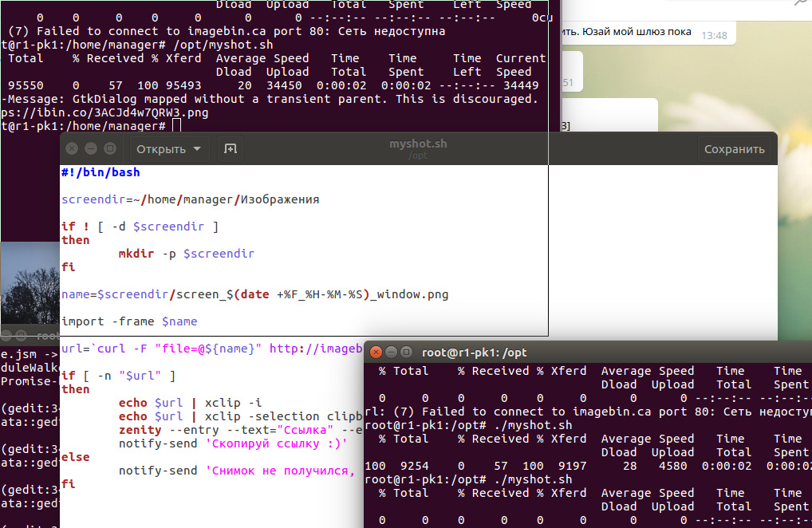Image resolution: width=812 pixels, height=528 pixels.
Task: Click the new document icon in gedit
Action: point(230,149)
